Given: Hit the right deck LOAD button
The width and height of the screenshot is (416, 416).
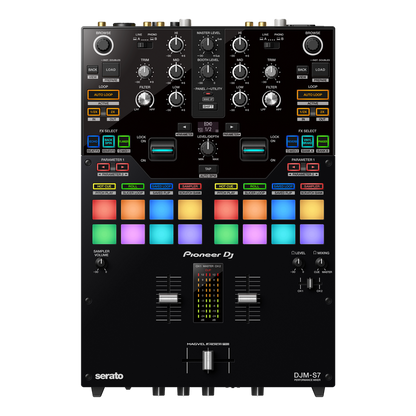Looking at the screenshot, I should 320,70.
